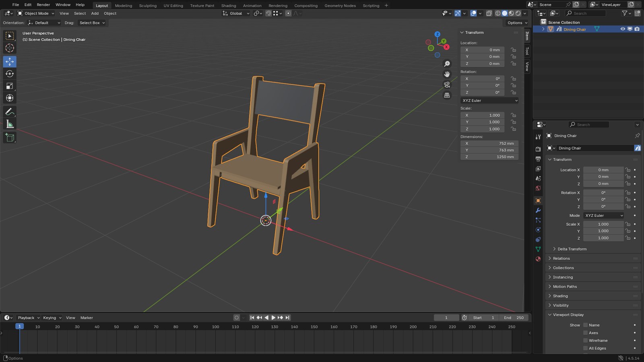644x362 pixels.
Task: Open the Tool properties tab icon
Action: (538, 137)
